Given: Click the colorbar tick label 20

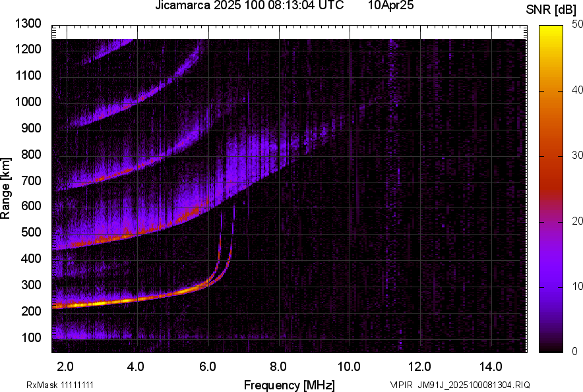Looking at the screenshot, I should pyautogui.click(x=577, y=221).
